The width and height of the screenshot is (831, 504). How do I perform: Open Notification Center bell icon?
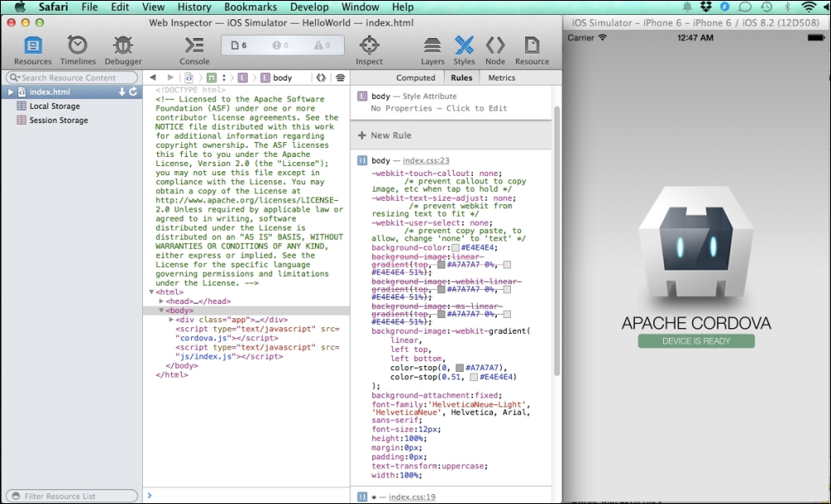[687, 7]
